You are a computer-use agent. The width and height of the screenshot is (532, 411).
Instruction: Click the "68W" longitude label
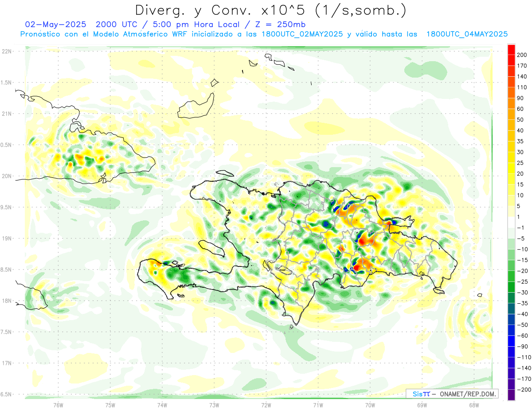click(474, 405)
